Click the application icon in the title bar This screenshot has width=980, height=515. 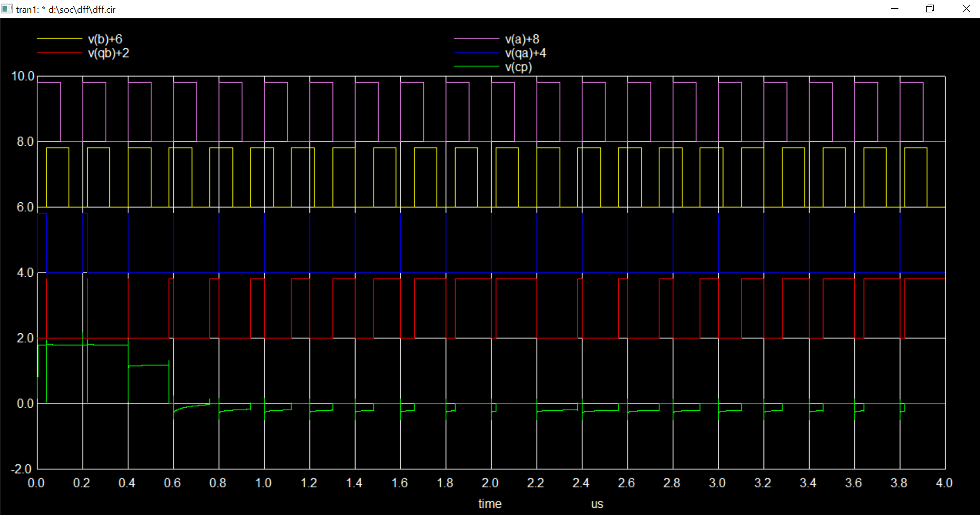7,9
